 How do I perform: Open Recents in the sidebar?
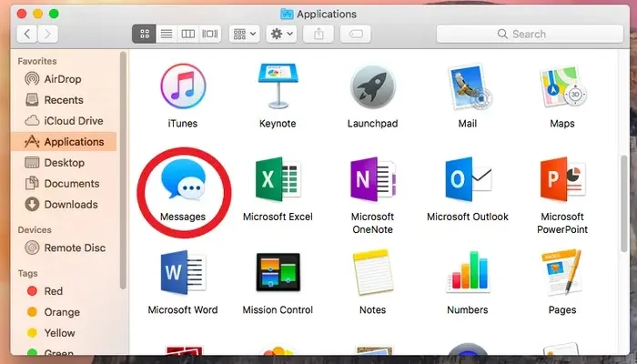point(64,100)
